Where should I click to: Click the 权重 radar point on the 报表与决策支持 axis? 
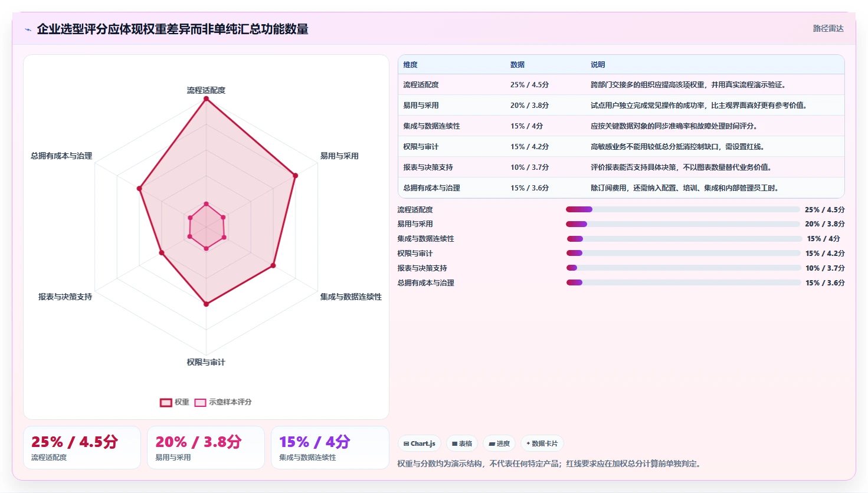click(162, 253)
